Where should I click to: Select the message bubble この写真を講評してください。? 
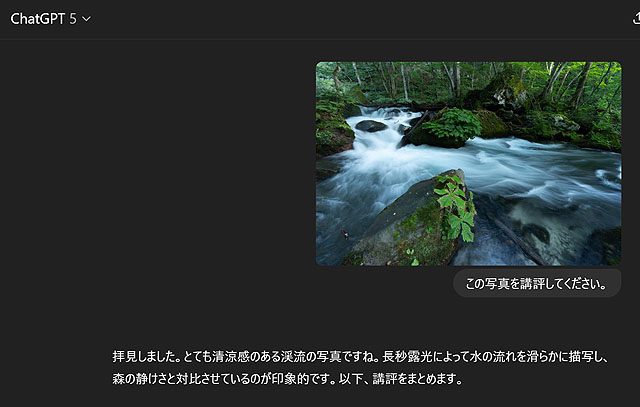click(x=537, y=283)
